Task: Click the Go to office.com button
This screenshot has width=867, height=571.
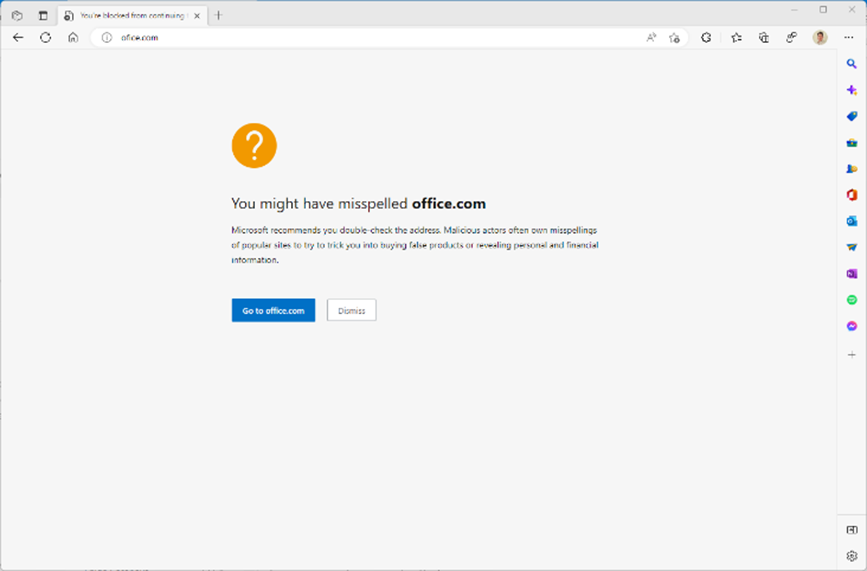Action: [273, 310]
